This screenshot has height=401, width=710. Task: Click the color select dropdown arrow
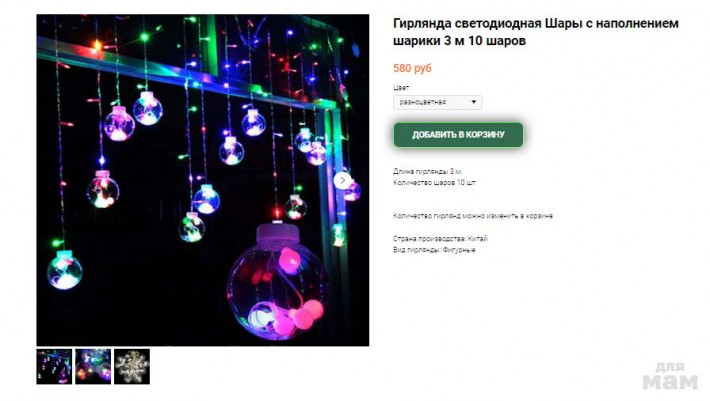point(474,102)
